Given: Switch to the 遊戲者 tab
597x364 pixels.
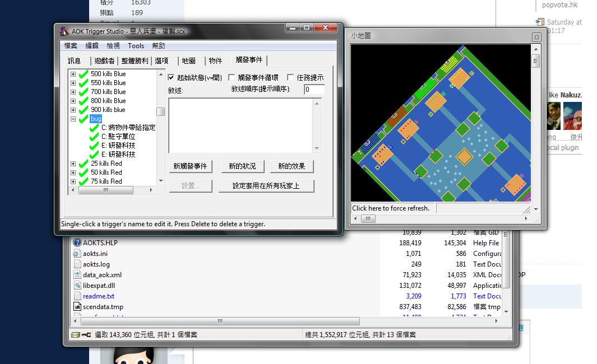Looking at the screenshot, I should (x=104, y=61).
